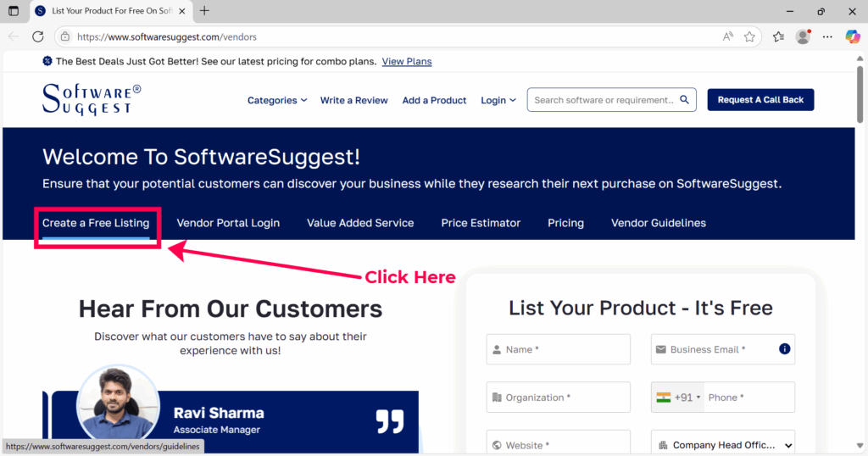This screenshot has width=868, height=456.
Task: Add this page to favorites star
Action: point(749,37)
